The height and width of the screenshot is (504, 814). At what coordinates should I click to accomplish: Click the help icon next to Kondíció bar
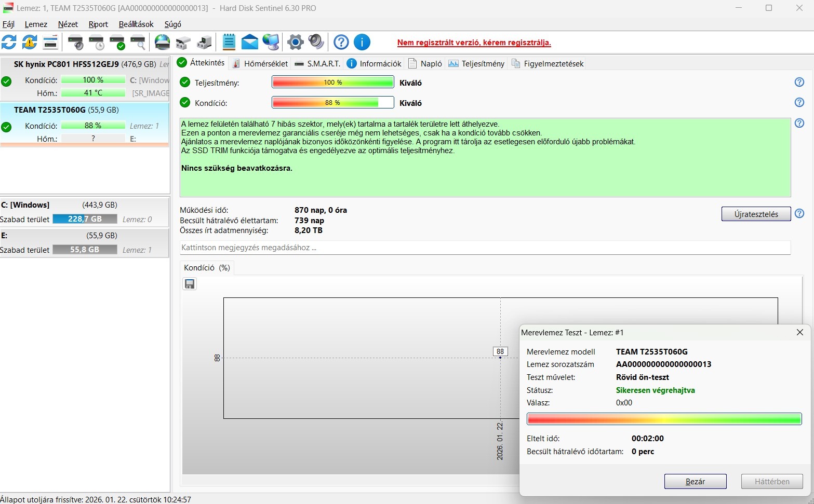799,102
